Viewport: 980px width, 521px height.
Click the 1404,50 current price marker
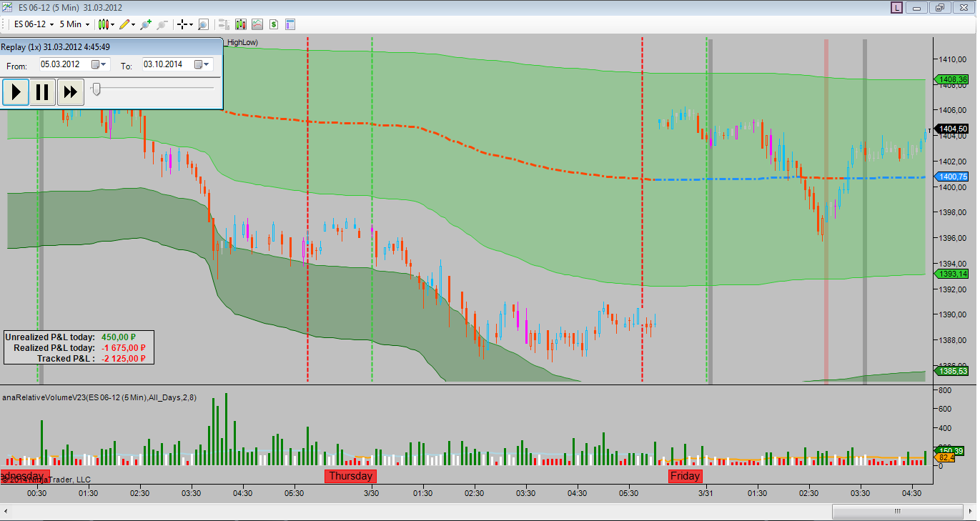click(x=953, y=129)
